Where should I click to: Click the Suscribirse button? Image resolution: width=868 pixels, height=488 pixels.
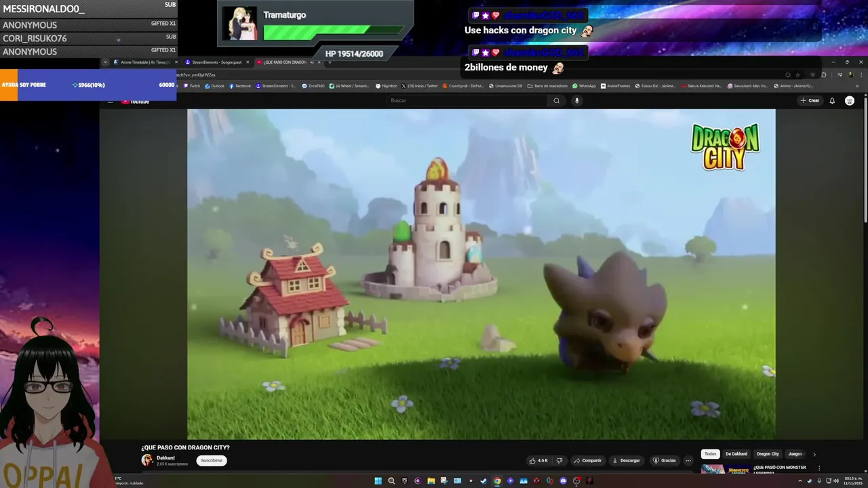pyautogui.click(x=212, y=460)
